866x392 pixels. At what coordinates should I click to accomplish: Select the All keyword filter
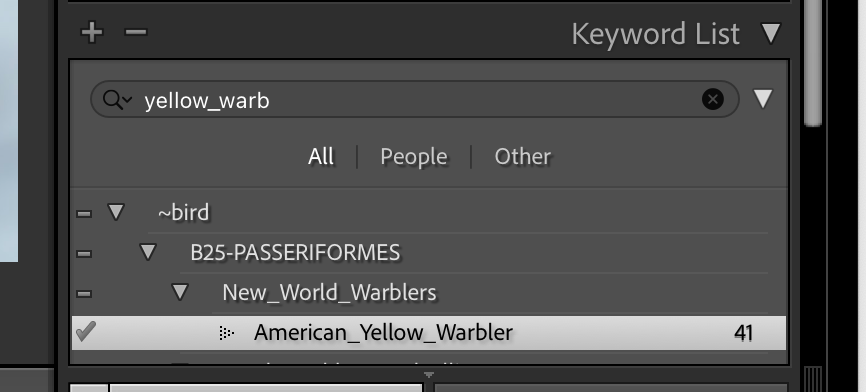pyautogui.click(x=321, y=157)
